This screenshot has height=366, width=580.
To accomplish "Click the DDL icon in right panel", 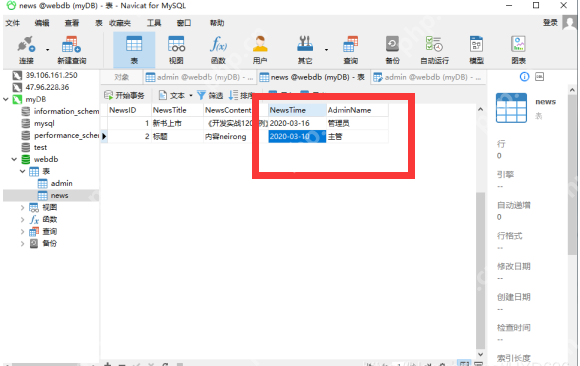I will tap(540, 77).
